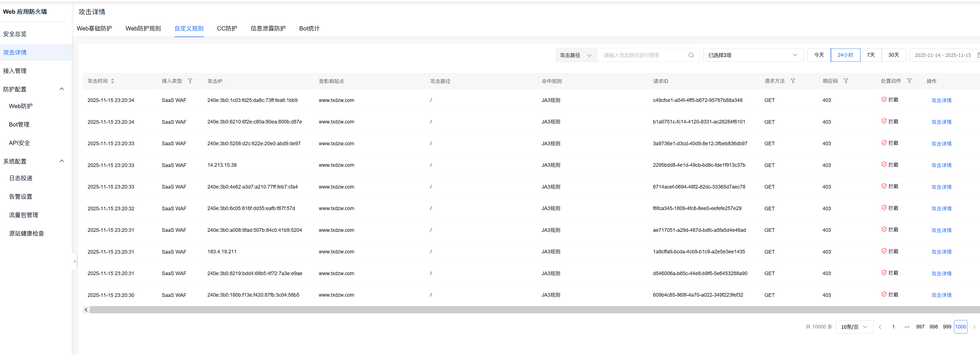980x355 pixels.
Task: Open 攻击详情 link on the first row
Action: click(941, 100)
